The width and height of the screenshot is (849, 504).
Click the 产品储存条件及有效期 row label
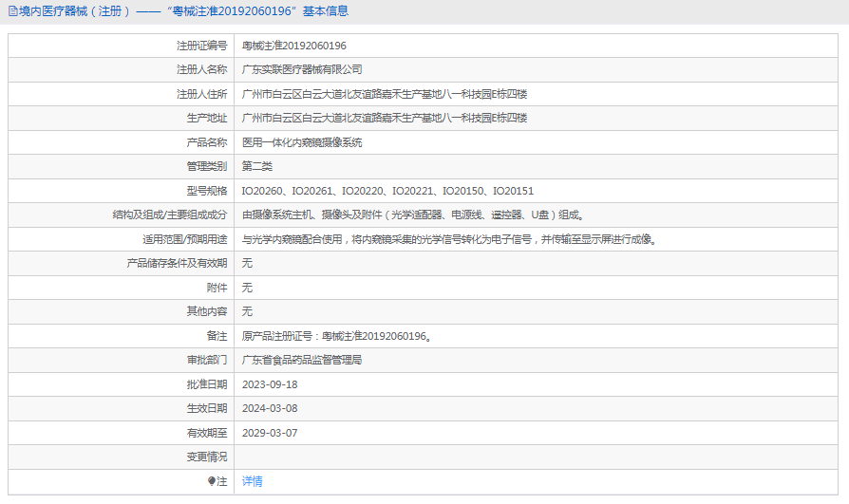click(177, 263)
